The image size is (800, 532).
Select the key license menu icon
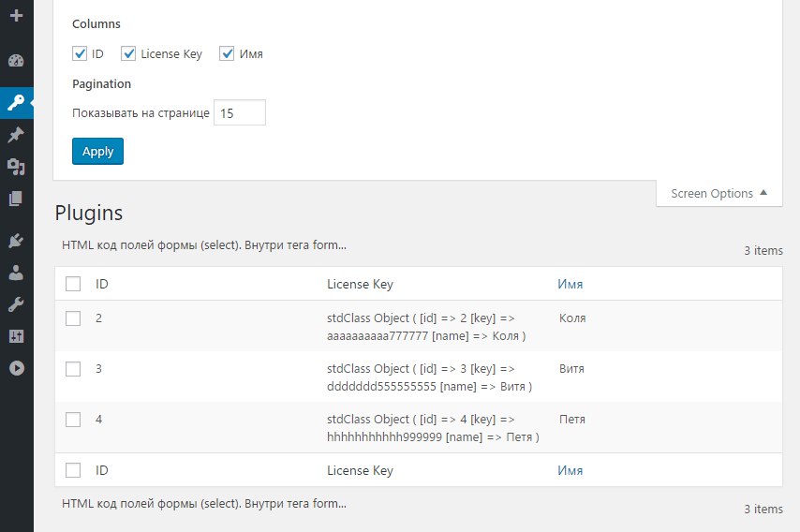[16, 102]
